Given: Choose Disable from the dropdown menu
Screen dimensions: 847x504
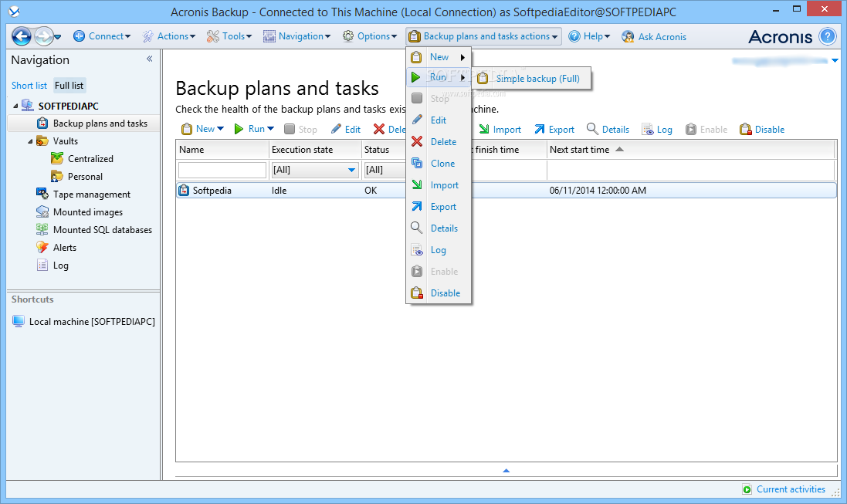Looking at the screenshot, I should click(x=439, y=293).
